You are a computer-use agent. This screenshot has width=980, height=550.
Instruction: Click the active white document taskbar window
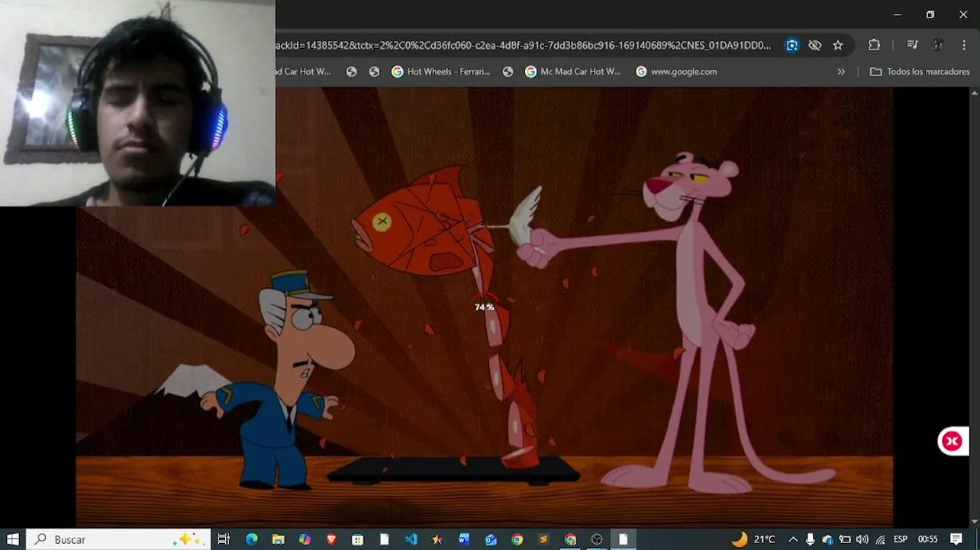[x=624, y=539]
